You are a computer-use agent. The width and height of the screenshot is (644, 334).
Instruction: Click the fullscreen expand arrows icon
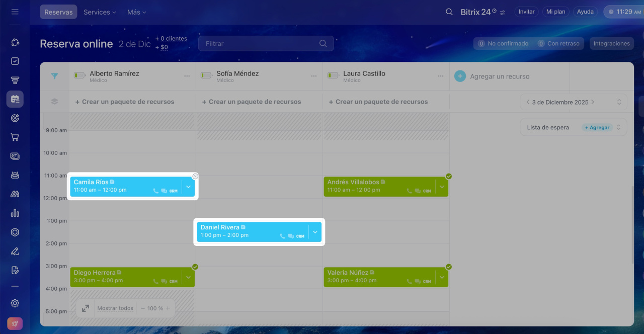pos(86,308)
